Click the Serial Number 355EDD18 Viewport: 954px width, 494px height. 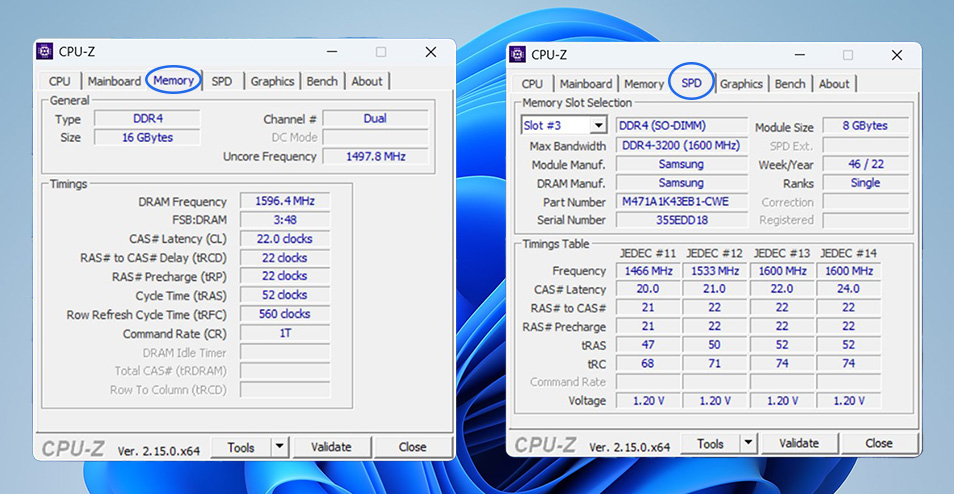(x=681, y=220)
